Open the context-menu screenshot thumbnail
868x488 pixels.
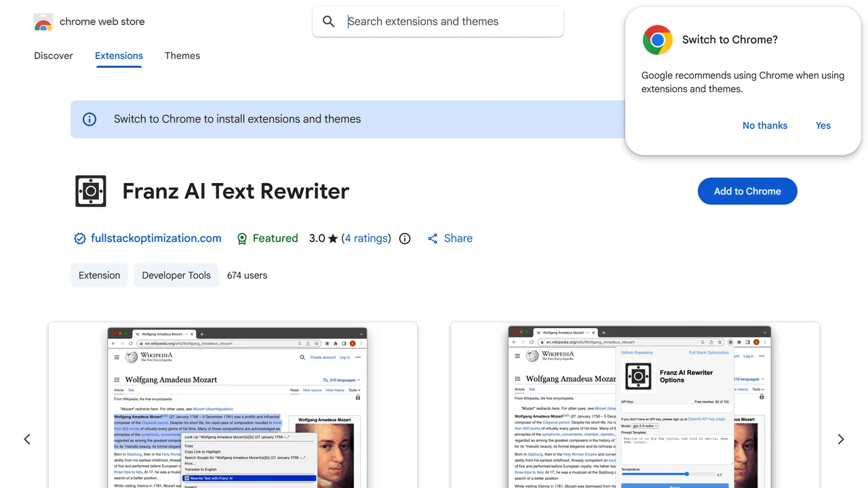[x=233, y=405]
